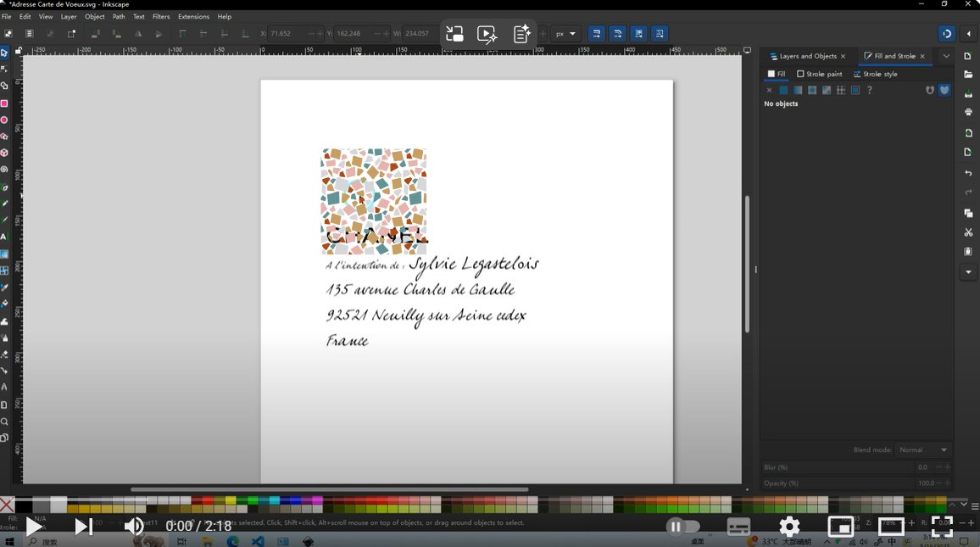
Task: Expand the commands bar overflow arrow
Action: coord(968,272)
